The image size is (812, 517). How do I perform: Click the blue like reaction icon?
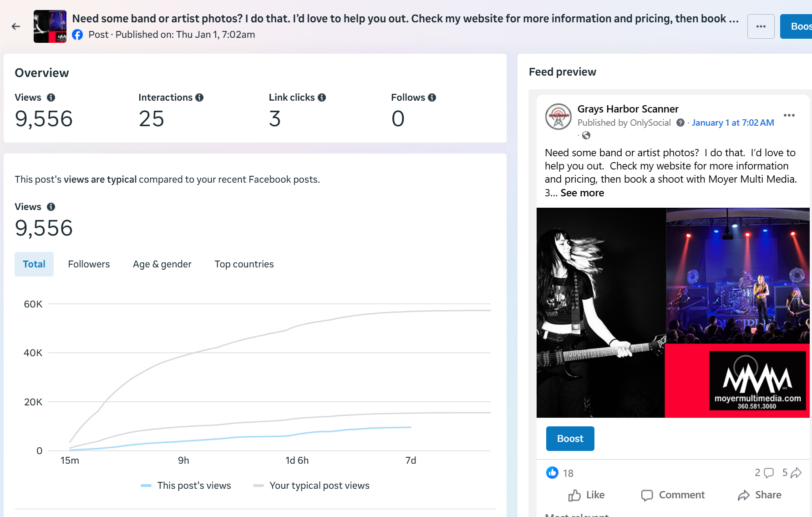click(x=552, y=473)
